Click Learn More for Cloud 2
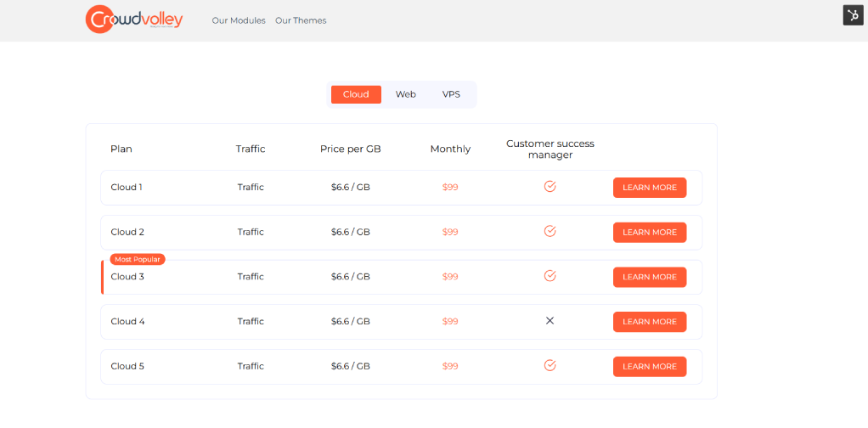 coord(649,232)
